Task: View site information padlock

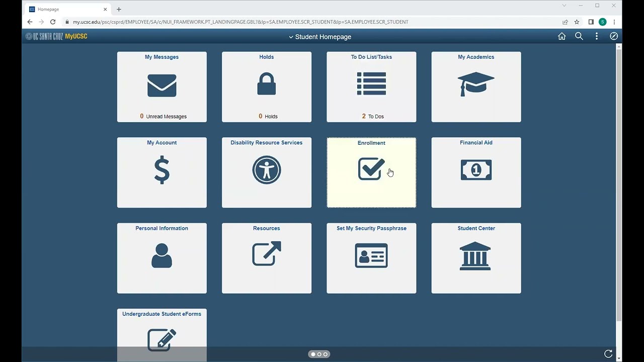Action: 67,22
